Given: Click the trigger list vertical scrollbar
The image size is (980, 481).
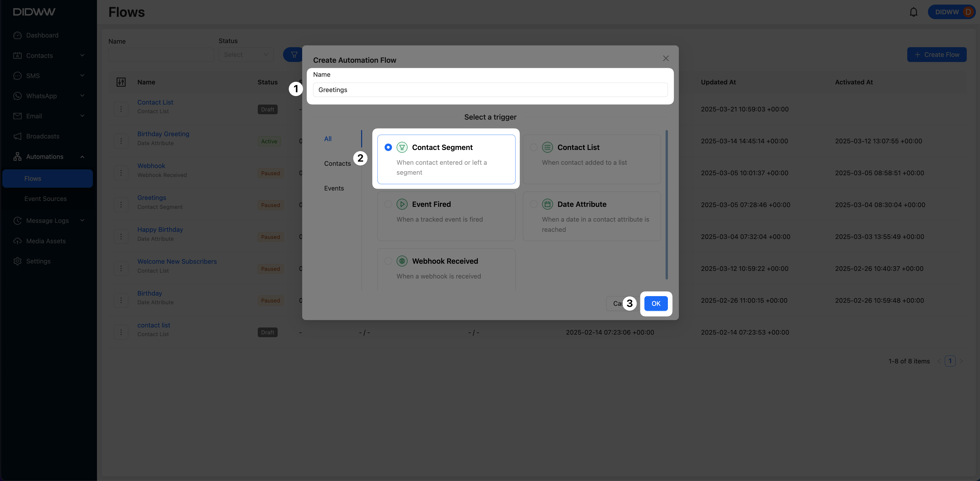Looking at the screenshot, I should coord(666,205).
